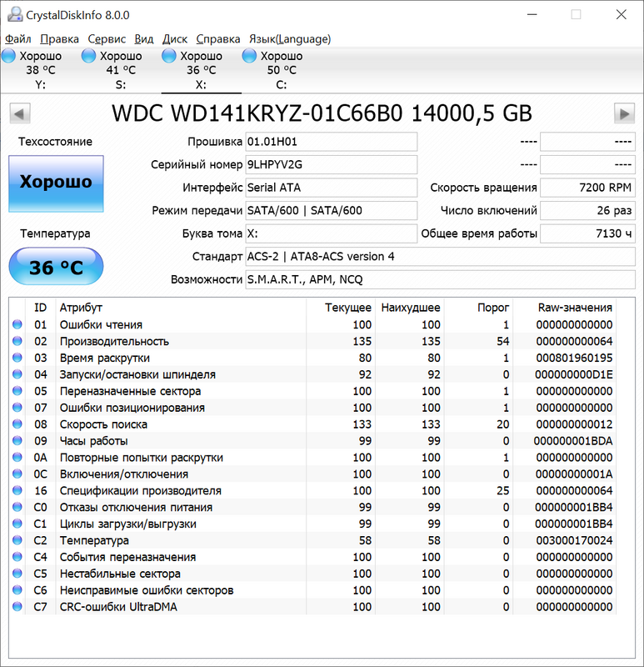Click the blue status orb for disk Y:
Viewport: 644px width, 667px height.
tap(8, 56)
